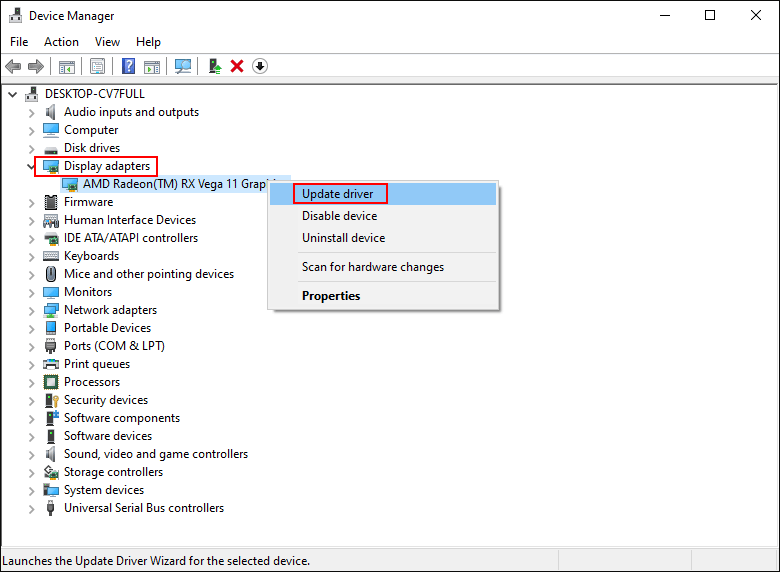Collapse the Display adapters category

tap(31, 166)
